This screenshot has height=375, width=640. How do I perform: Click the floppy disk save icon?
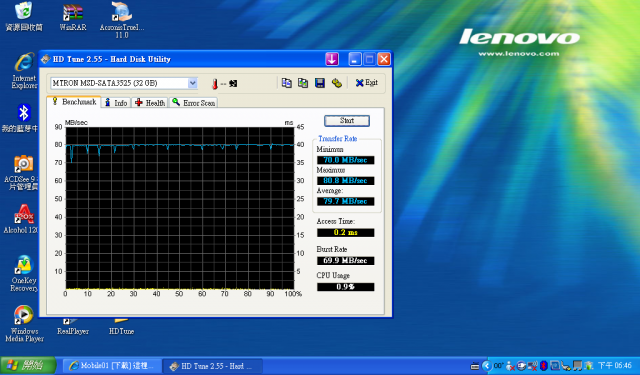click(x=320, y=83)
